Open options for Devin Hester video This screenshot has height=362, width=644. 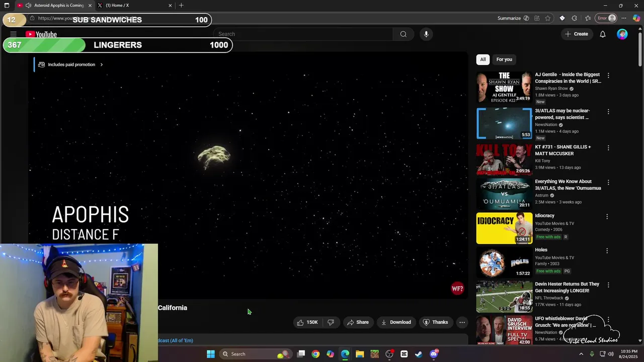(608, 285)
